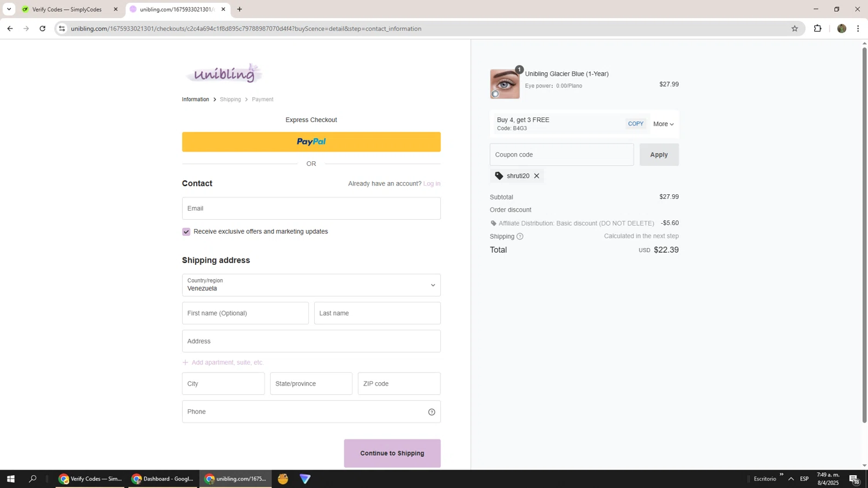
Task: Open the Country/region dropdown
Action: click(311, 285)
